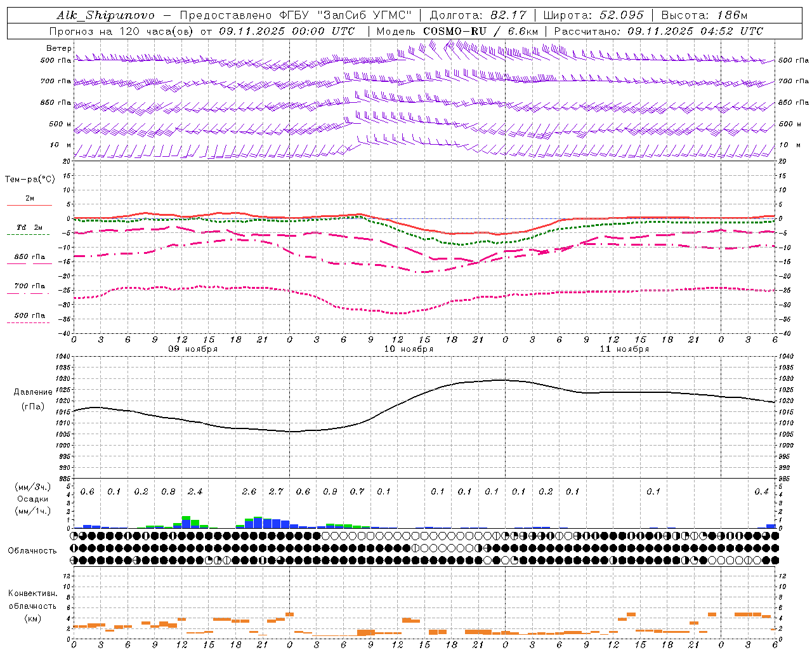Viewport: 812px width, 650px height.
Task: Click the '11 ноября' date label
Action: coord(624,349)
